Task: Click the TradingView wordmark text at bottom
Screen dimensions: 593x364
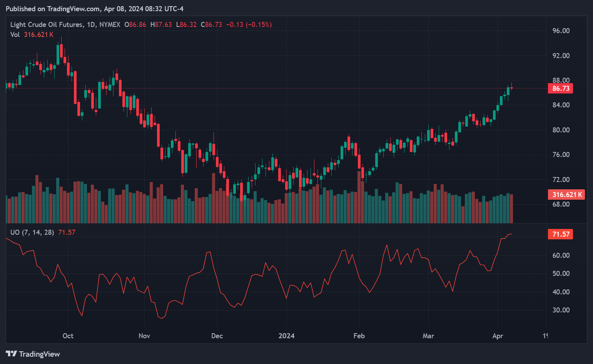Action: pos(40,354)
